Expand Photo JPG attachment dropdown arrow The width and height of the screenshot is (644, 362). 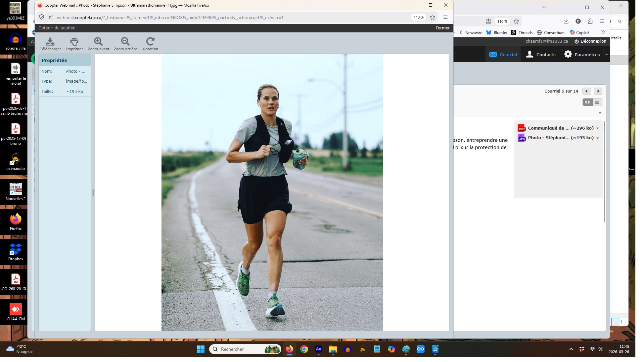[x=598, y=138]
